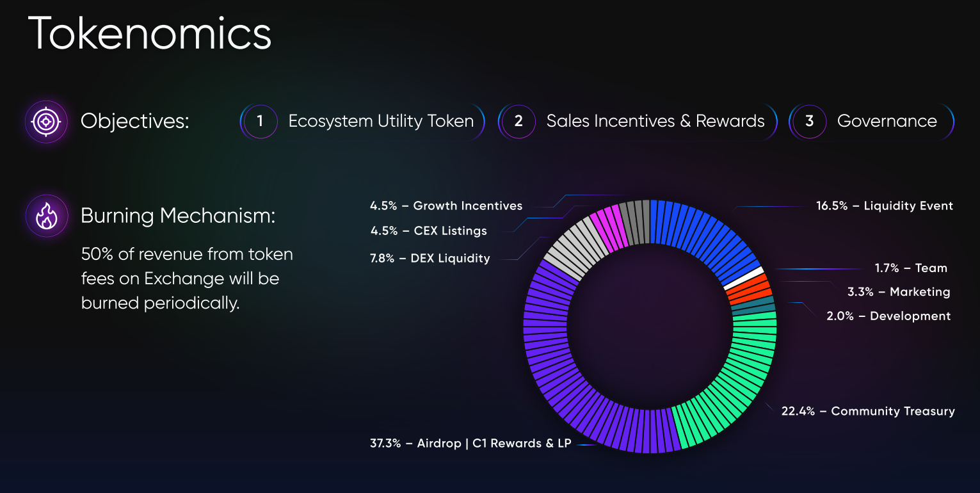Click the Objectives target icon
980x493 pixels.
tap(46, 122)
